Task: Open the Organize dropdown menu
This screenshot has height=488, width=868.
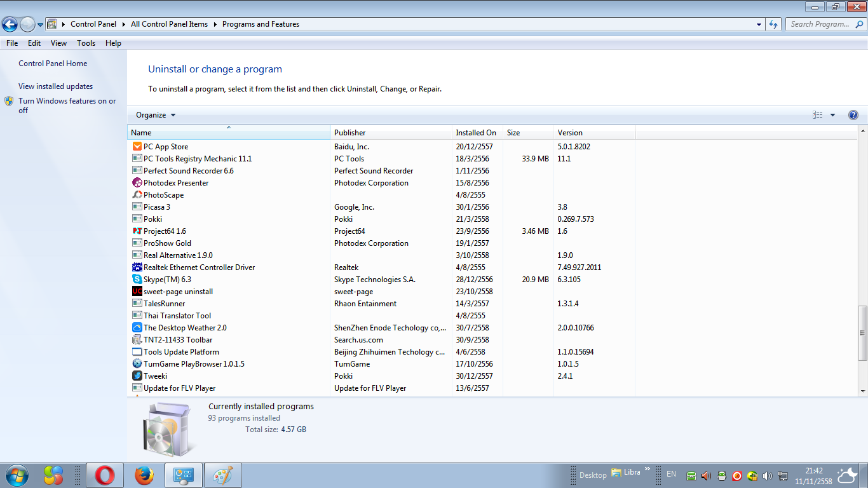Action: pos(156,115)
